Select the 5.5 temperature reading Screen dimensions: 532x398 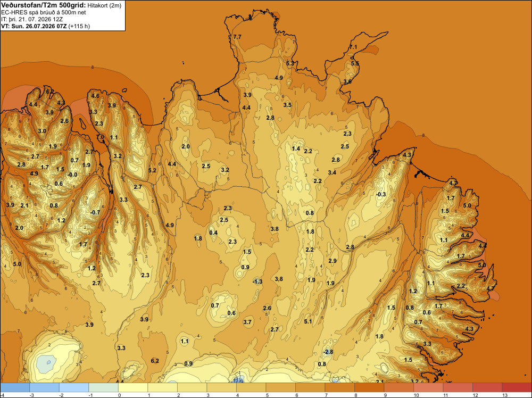[x=355, y=63]
